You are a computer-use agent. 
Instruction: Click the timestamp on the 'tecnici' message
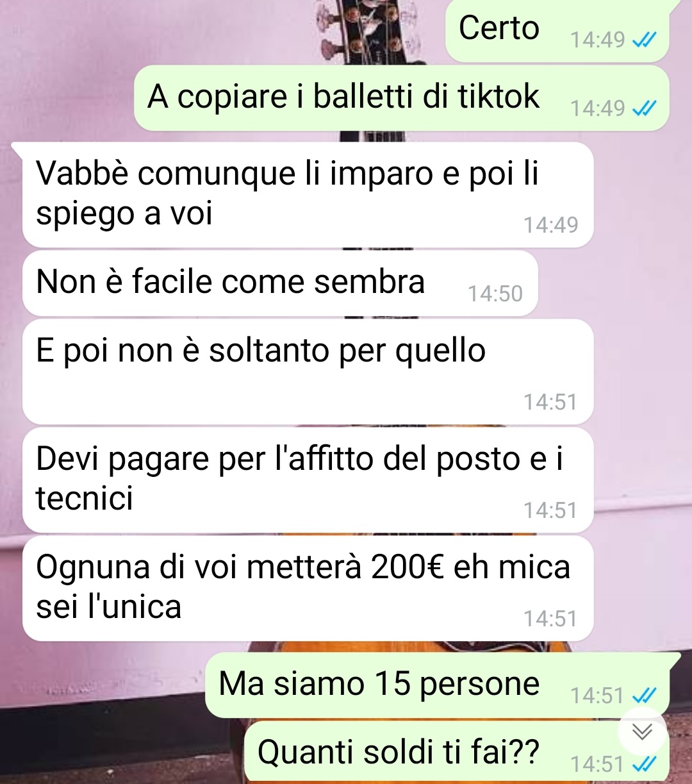(550, 510)
